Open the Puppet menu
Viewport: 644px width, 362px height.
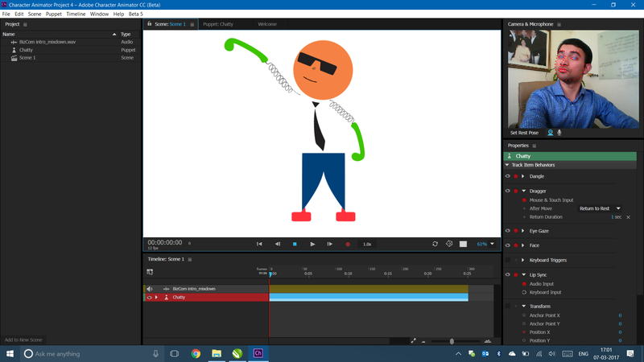[x=53, y=14]
